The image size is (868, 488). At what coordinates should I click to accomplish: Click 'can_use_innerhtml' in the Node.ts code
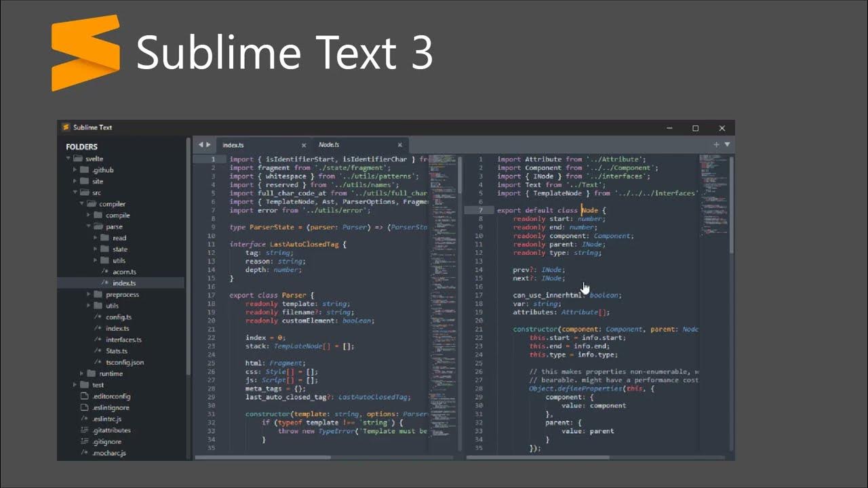click(548, 296)
